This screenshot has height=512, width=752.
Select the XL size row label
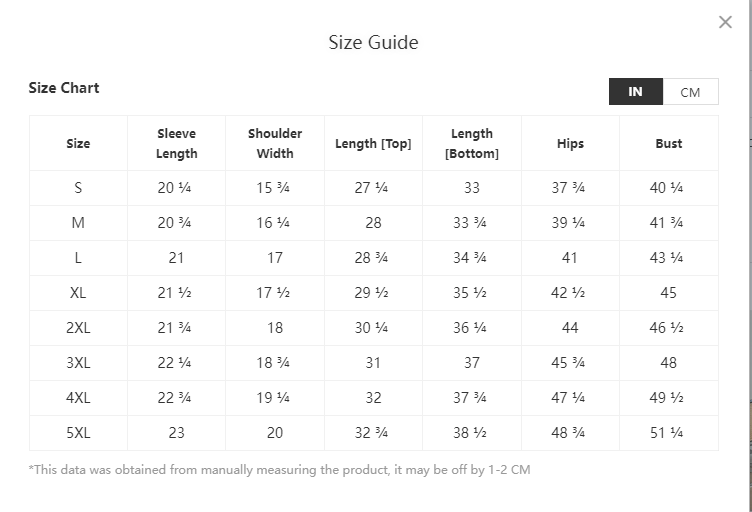click(x=78, y=293)
